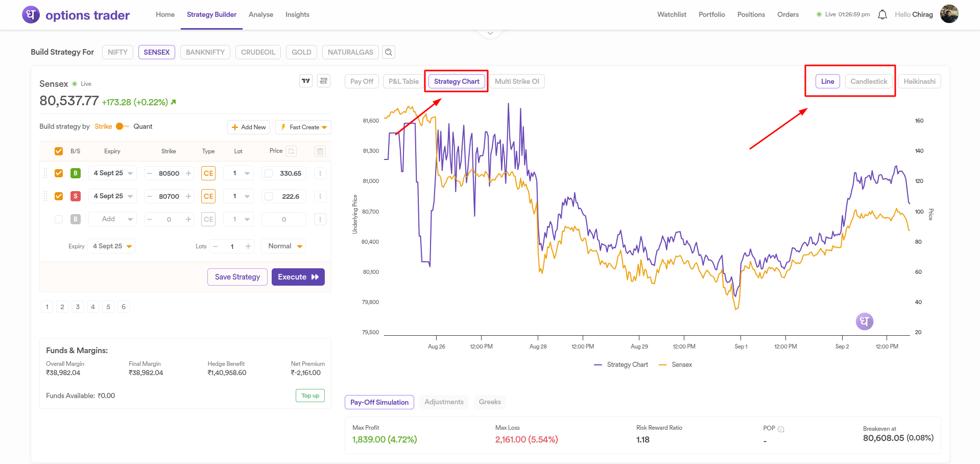Click the refresh prices icon
The height and width of the screenshot is (464, 980).
point(291,151)
